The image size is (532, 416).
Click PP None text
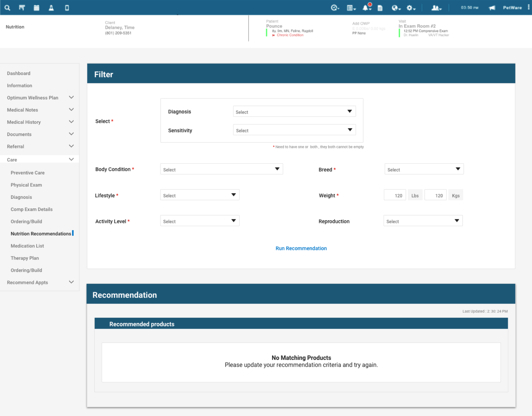click(359, 33)
